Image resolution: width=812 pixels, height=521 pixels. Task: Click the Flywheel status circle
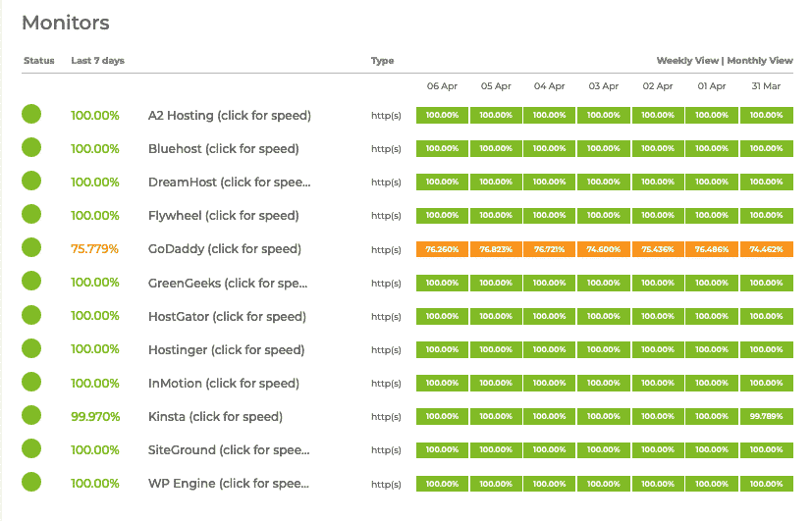point(31,215)
